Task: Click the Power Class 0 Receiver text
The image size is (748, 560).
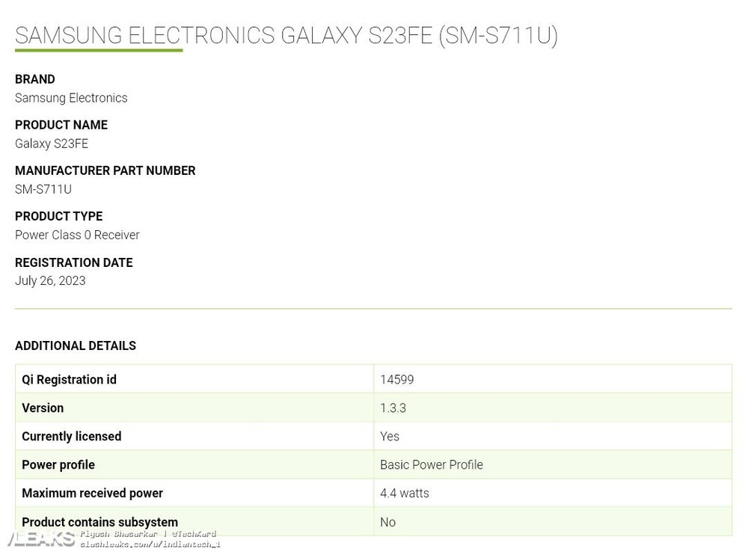Action: coord(77,236)
